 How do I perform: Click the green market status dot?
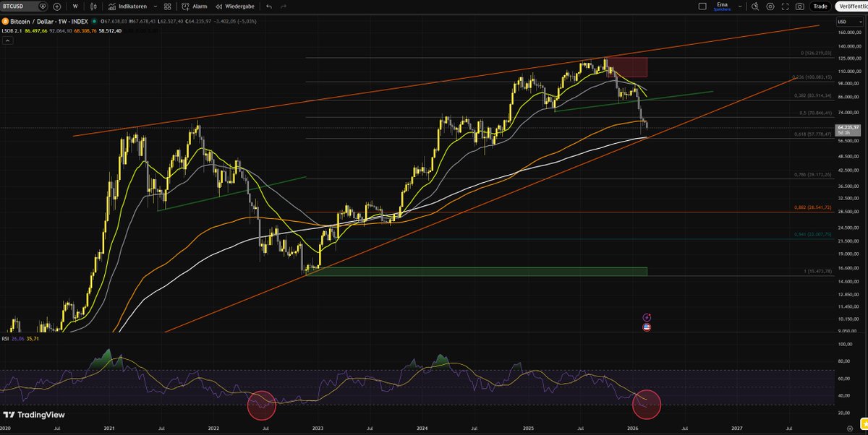coord(94,22)
